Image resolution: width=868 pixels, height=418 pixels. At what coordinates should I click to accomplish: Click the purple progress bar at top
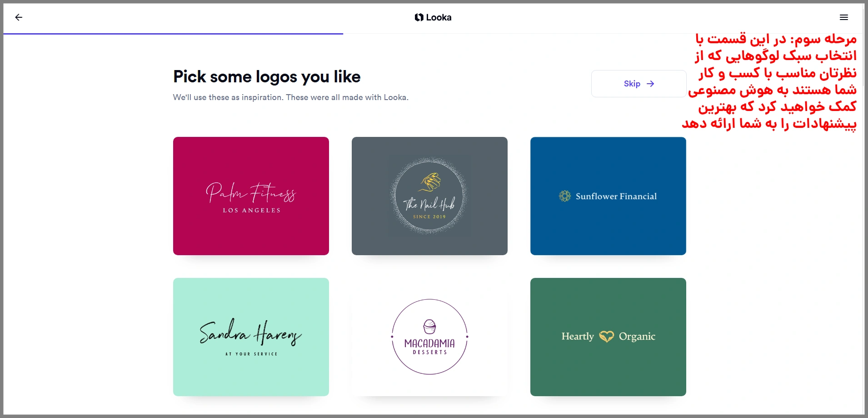[173, 34]
